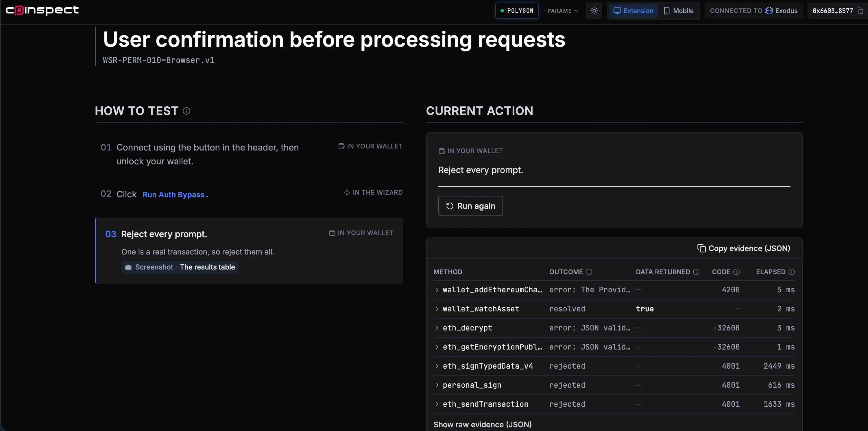The width and height of the screenshot is (868, 431).
Task: Expand the eth_getEncryptionPublicKey row
Action: tap(614, 347)
